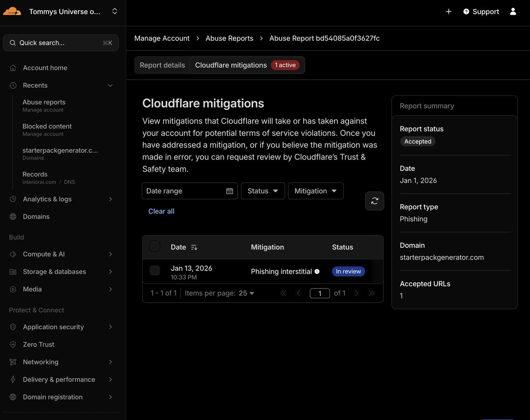530x420 pixels.
Task: Open the Mitigation filter dropdown
Action: point(316,191)
